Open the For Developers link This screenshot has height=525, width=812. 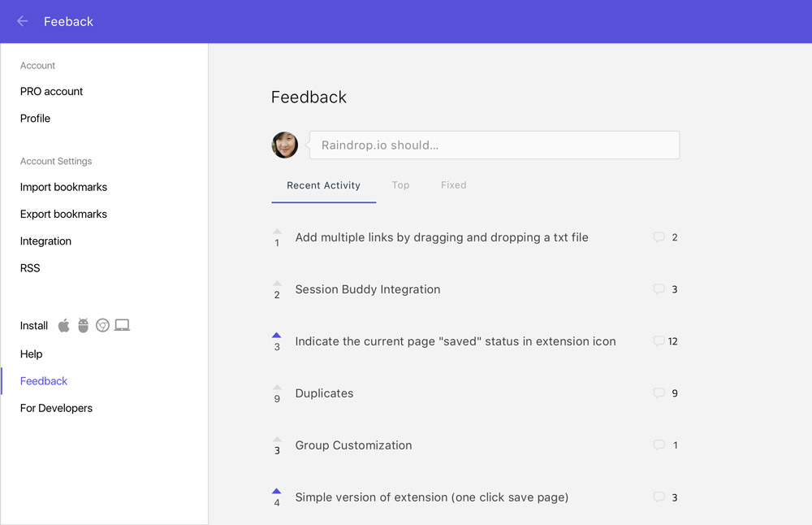56,408
